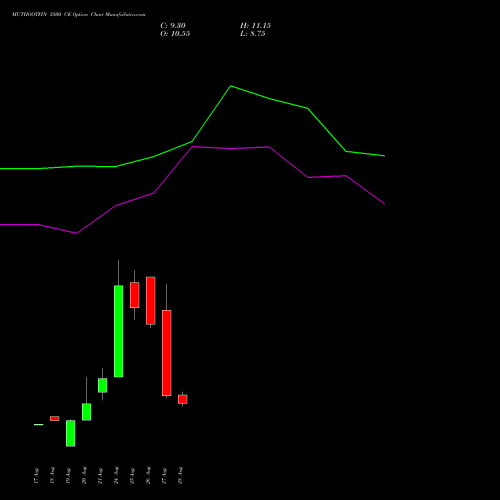The width and height of the screenshot is (500, 500).
Task: Click the 26 Aug date label
Action: tap(148, 476)
